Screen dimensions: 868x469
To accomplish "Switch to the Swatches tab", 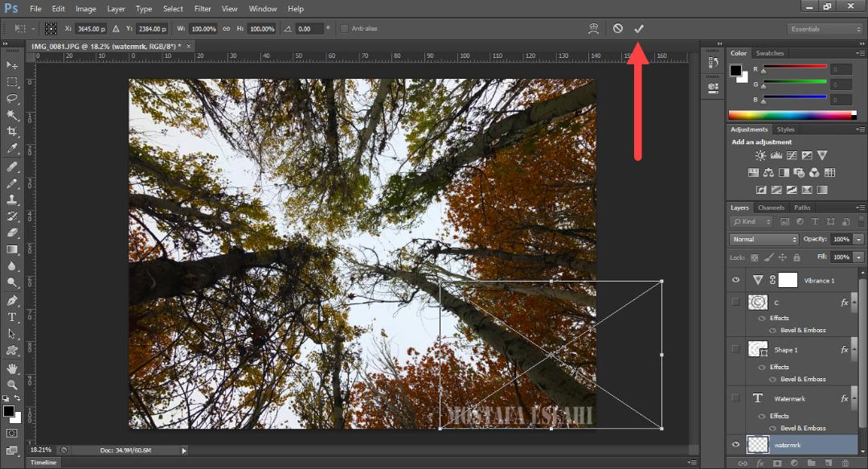I will 769,53.
